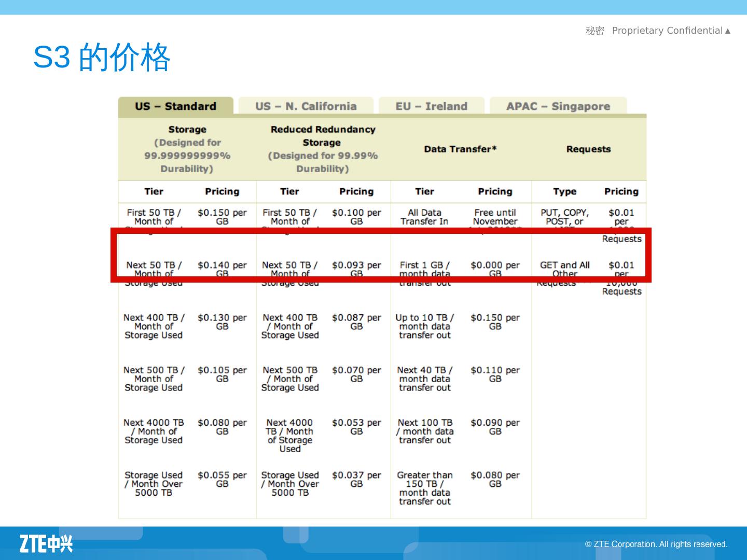Click the $0.055 per GB storage price
This screenshot has height=560, width=747.
(222, 480)
